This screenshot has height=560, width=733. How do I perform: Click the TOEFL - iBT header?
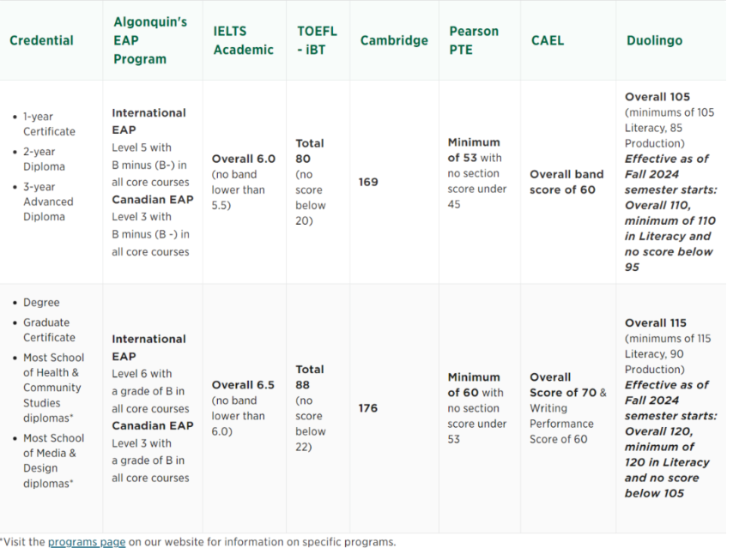pyautogui.click(x=317, y=40)
